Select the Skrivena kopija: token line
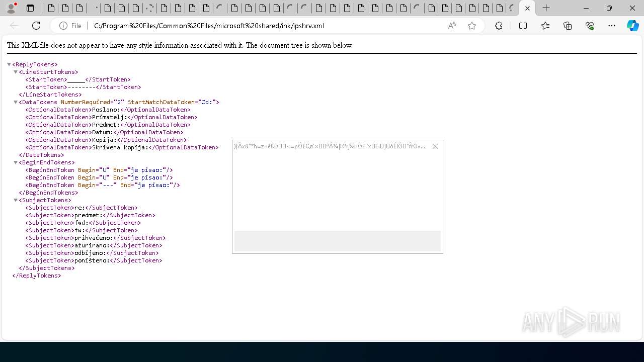Image resolution: width=644 pixels, height=362 pixels. [122, 147]
